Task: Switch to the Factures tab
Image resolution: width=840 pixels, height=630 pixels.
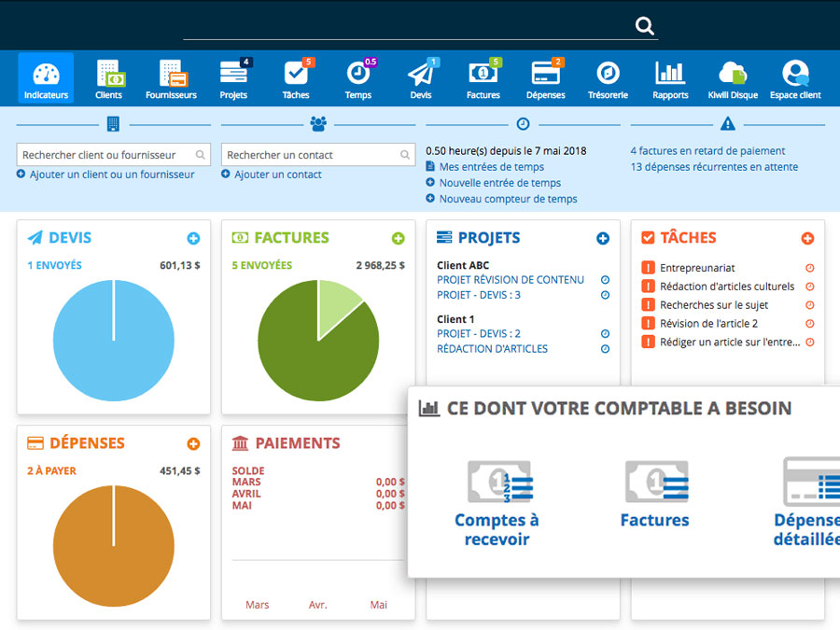Action: tap(483, 78)
